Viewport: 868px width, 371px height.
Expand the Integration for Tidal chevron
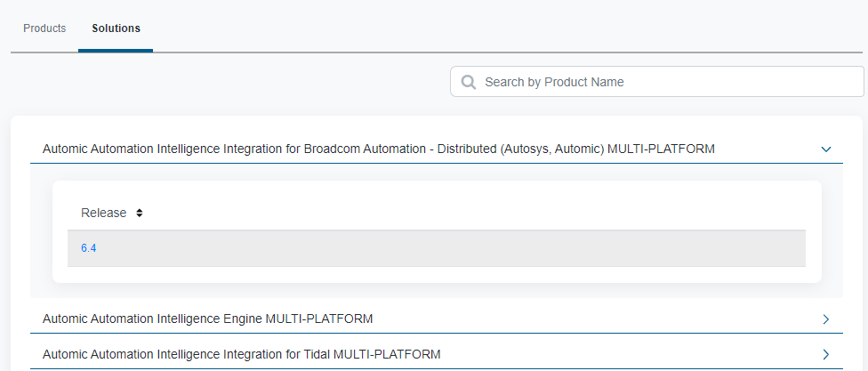click(x=825, y=354)
